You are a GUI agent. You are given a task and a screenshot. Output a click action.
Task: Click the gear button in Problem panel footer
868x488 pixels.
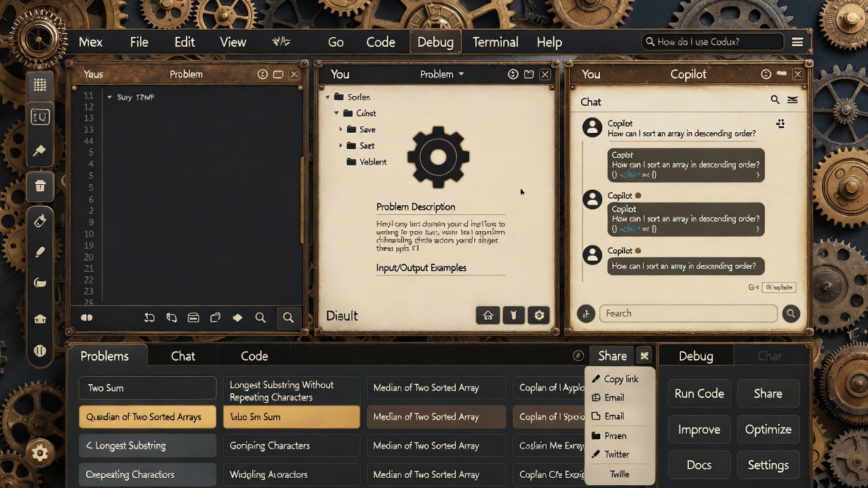pos(539,315)
